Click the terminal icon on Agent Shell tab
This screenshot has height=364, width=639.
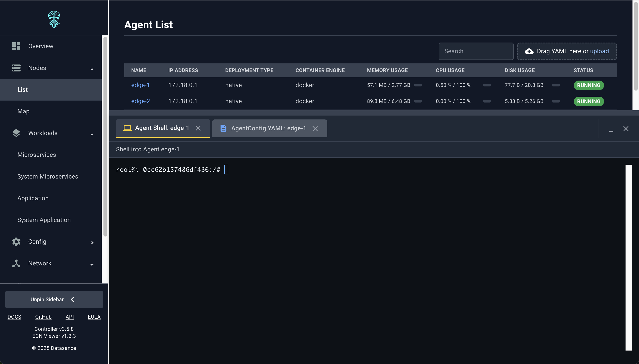(x=127, y=128)
